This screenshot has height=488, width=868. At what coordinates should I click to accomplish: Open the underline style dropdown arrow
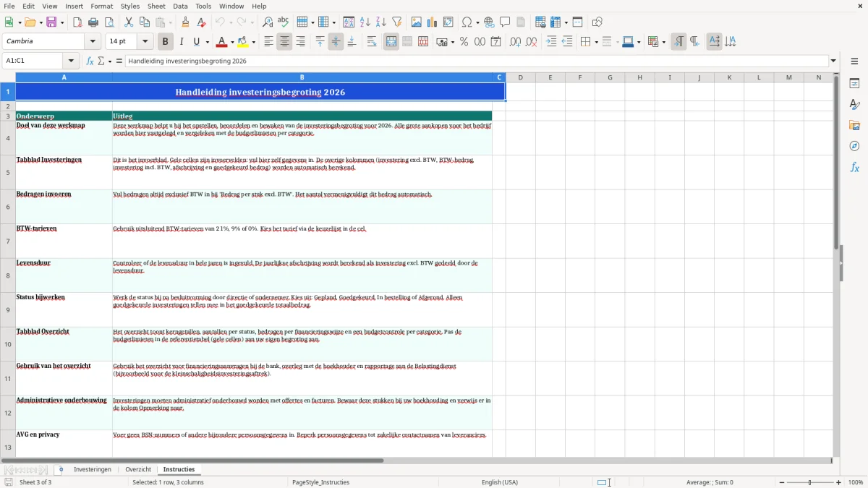[207, 42]
